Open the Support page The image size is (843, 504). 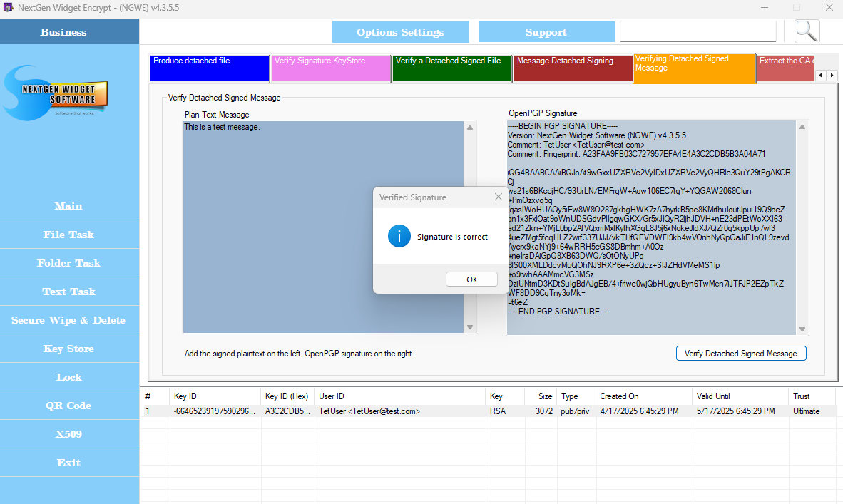click(546, 32)
